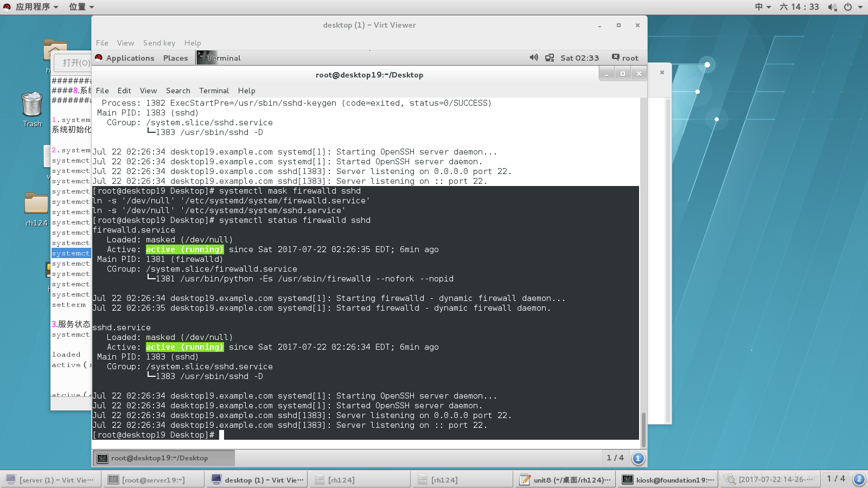Click the highlighted systemctl line in gedit

coord(71,253)
